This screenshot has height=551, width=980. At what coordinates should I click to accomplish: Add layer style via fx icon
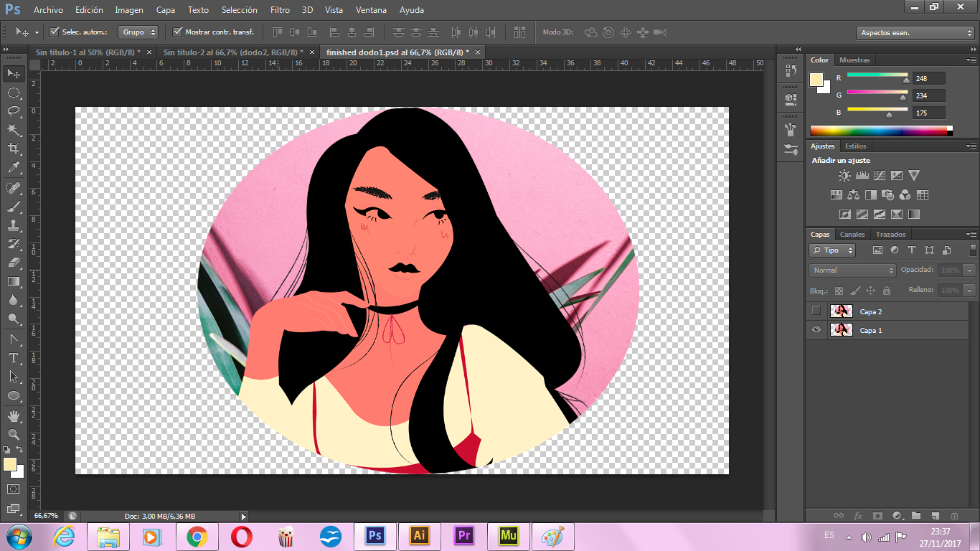click(x=858, y=515)
